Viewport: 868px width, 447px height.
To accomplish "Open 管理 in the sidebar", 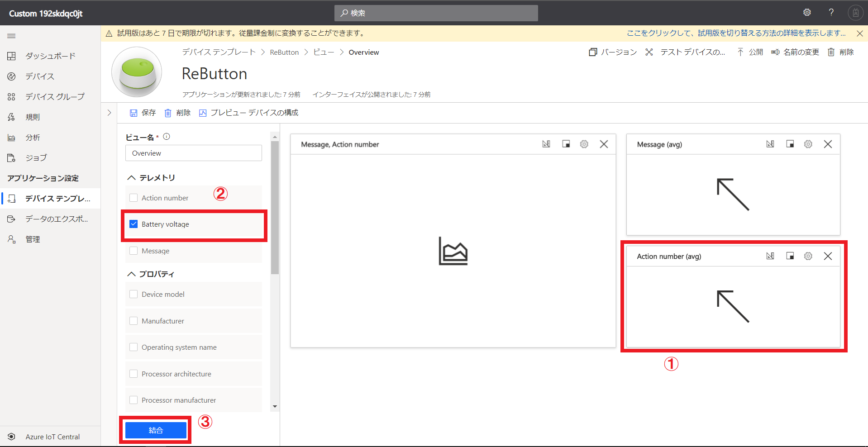I will 50,239.
